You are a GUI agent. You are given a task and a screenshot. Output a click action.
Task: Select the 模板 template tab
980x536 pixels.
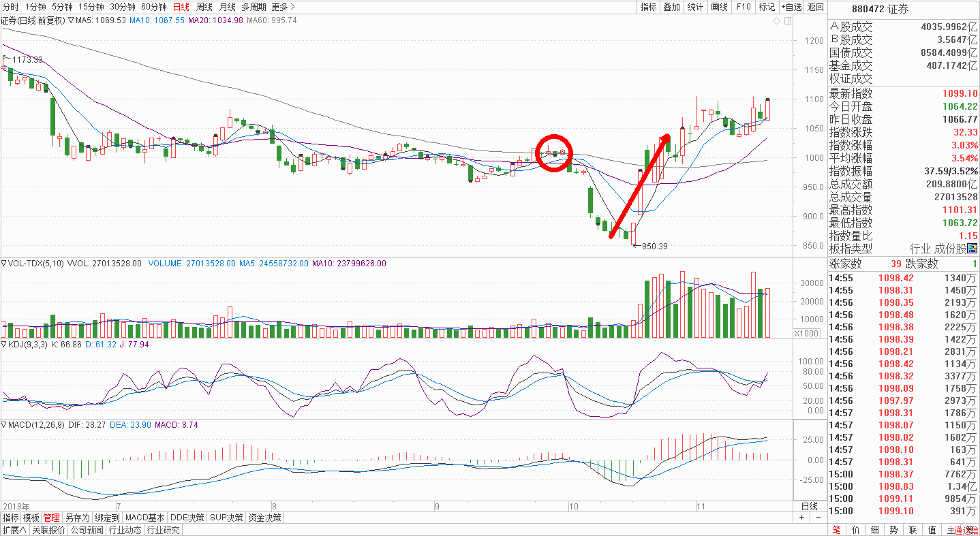(x=31, y=518)
